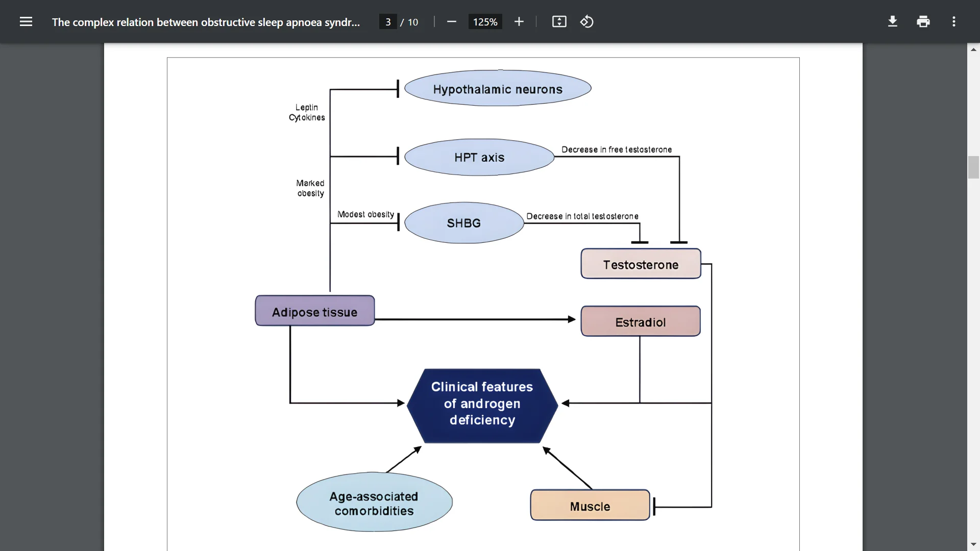Select the page number field
The height and width of the screenshot is (551, 980).
tap(388, 22)
